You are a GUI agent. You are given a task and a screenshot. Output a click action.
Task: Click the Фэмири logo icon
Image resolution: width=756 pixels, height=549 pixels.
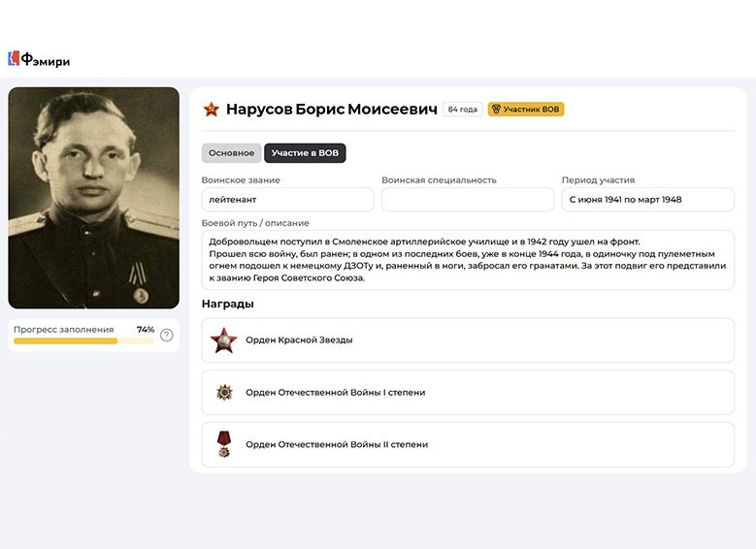[14, 58]
